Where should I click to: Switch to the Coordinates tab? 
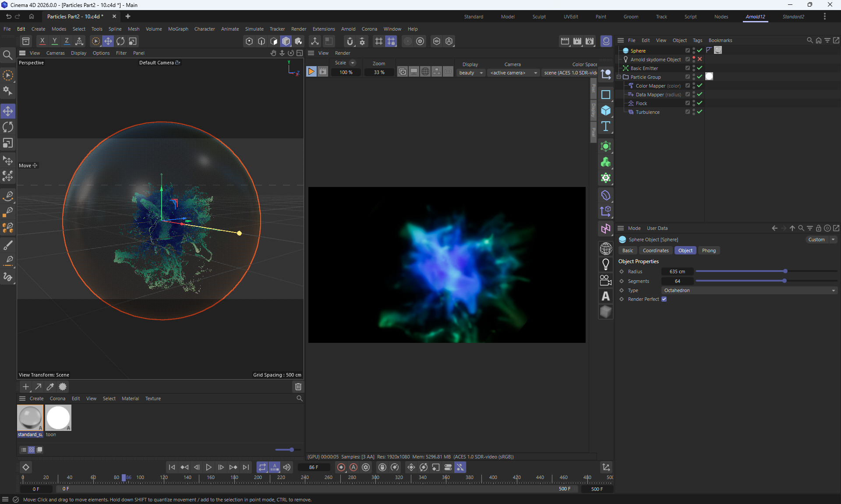tap(655, 250)
